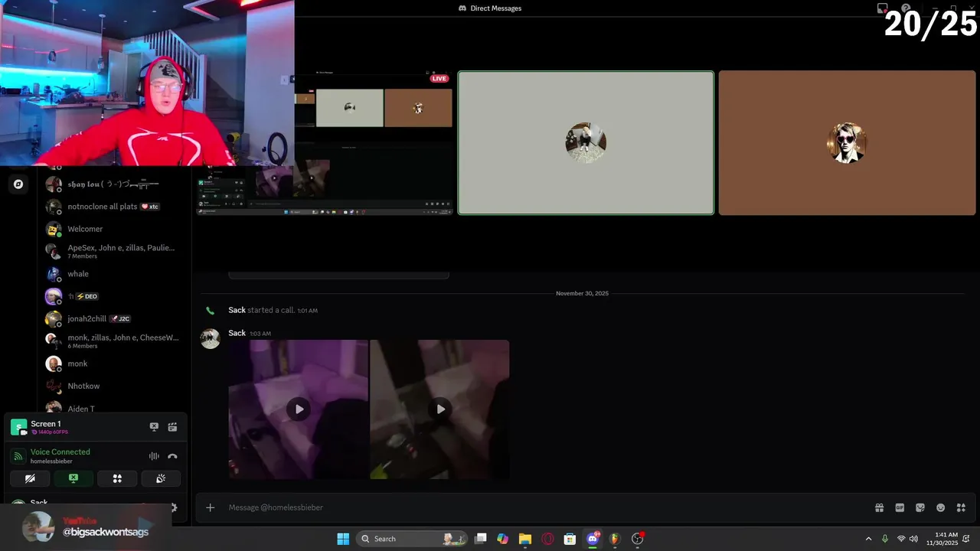
Task: Open DM with shay lou
Action: (x=113, y=184)
